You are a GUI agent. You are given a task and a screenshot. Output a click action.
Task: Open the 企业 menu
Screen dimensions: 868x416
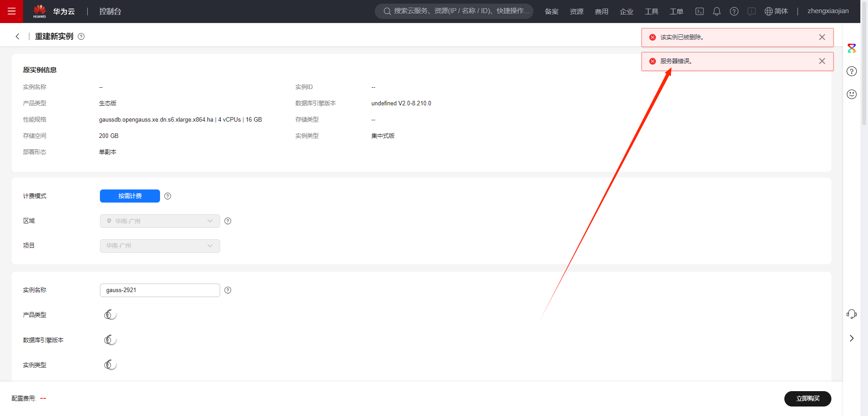(626, 11)
